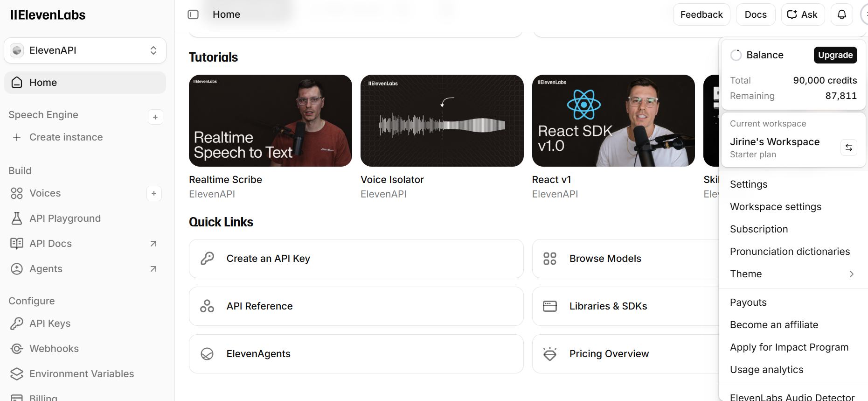Click the Upgrade button

835,55
